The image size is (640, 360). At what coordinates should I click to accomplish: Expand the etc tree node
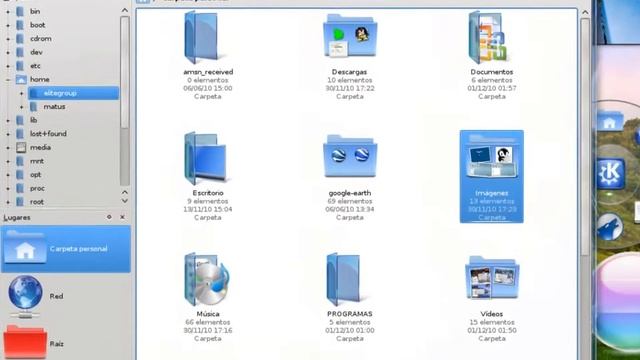point(8,66)
